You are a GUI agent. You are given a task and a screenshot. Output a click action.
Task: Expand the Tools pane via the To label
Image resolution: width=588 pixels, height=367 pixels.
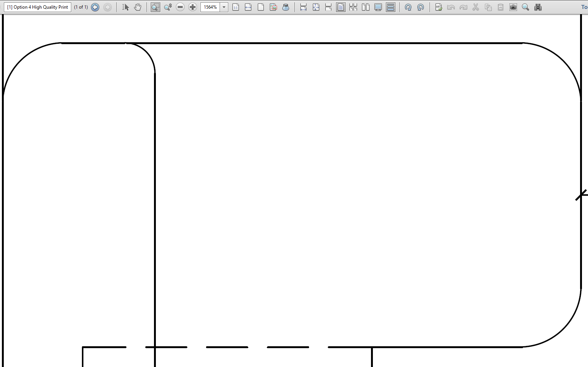pyautogui.click(x=584, y=7)
